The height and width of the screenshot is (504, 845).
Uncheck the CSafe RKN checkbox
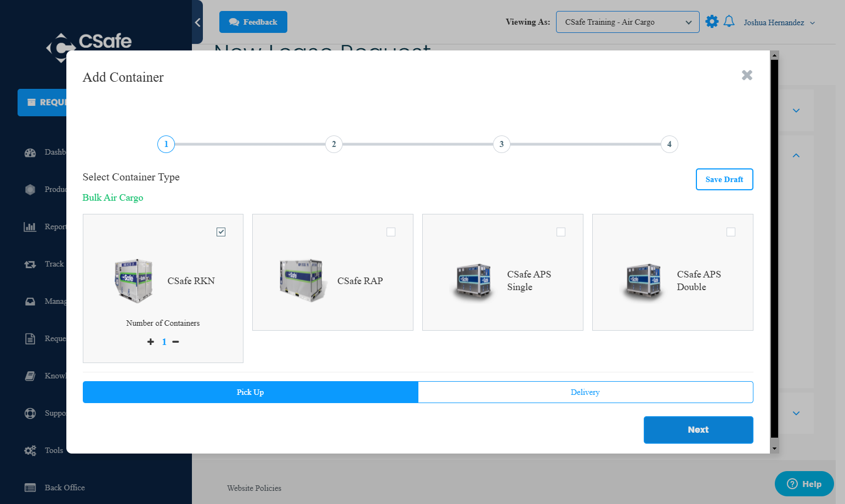221,232
